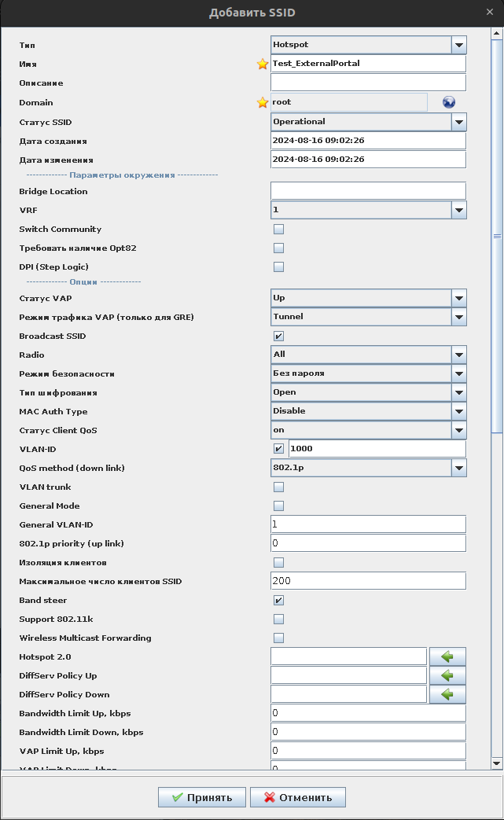The width and height of the screenshot is (504, 820).
Task: Uncheck the VLAN-ID checkbox
Action: 278,449
